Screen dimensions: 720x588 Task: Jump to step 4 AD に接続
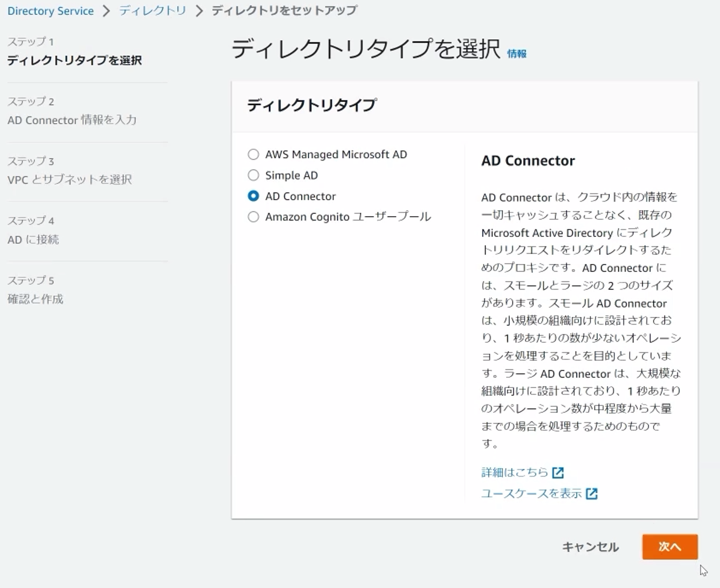[33, 239]
